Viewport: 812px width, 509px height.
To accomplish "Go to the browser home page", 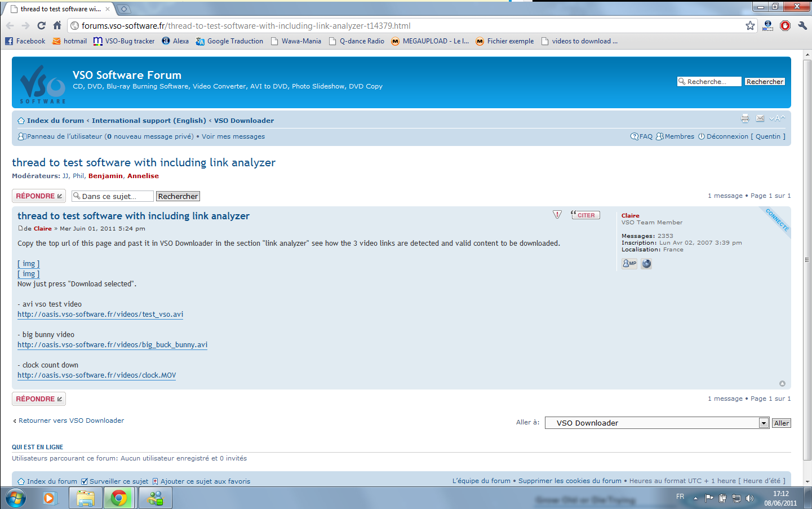I will pyautogui.click(x=57, y=25).
